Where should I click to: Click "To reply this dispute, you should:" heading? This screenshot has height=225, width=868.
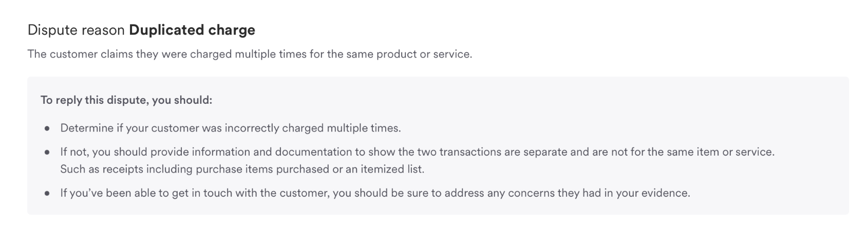click(x=126, y=100)
